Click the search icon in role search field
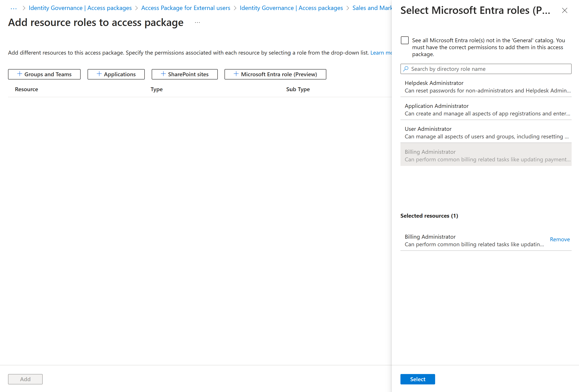Image resolution: width=579 pixels, height=392 pixels. point(406,69)
